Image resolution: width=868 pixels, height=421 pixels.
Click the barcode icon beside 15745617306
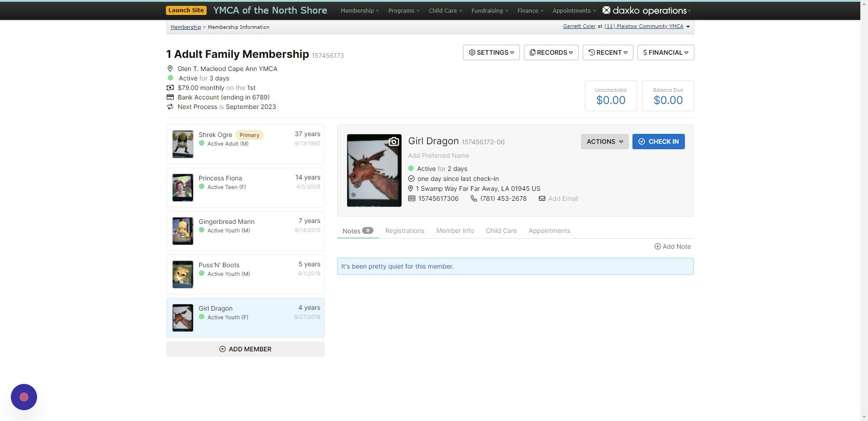tap(411, 199)
